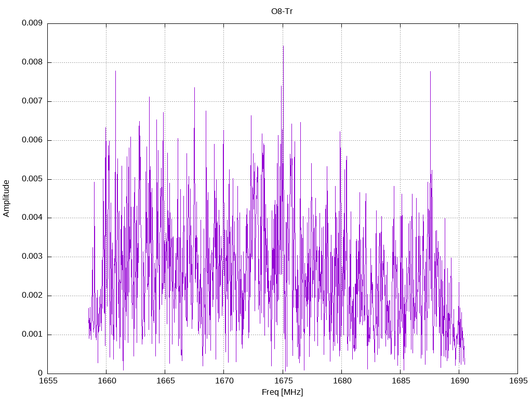The image size is (532, 399).
Task: Click the 0.003 y-axis tick label
Action: coord(32,257)
